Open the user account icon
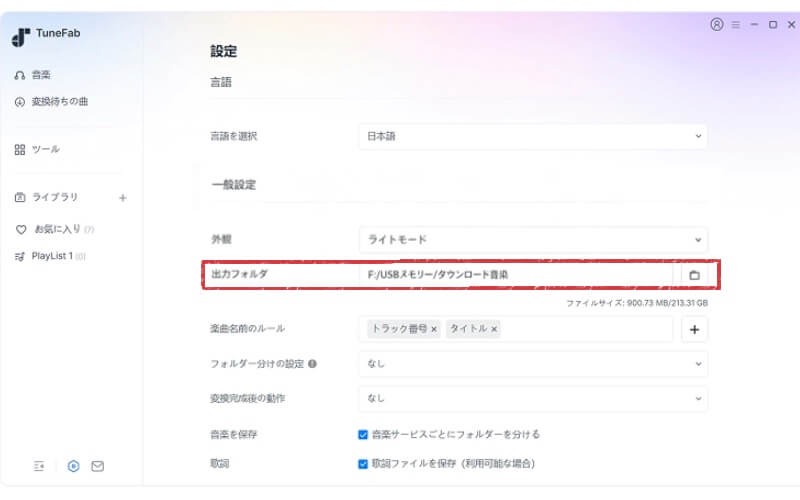The height and width of the screenshot is (500, 800). 716,24
